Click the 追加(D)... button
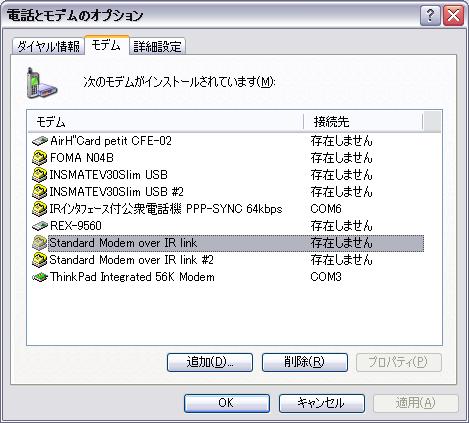469x423 pixels. tap(210, 362)
